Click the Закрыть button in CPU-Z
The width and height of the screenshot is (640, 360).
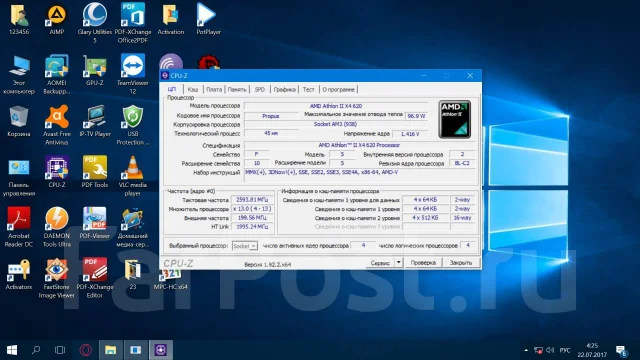point(461,263)
